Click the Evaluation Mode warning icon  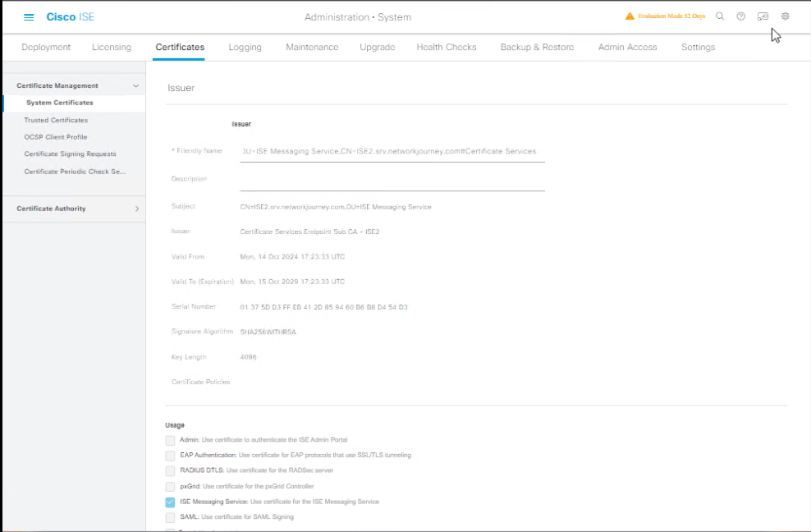[x=630, y=16]
